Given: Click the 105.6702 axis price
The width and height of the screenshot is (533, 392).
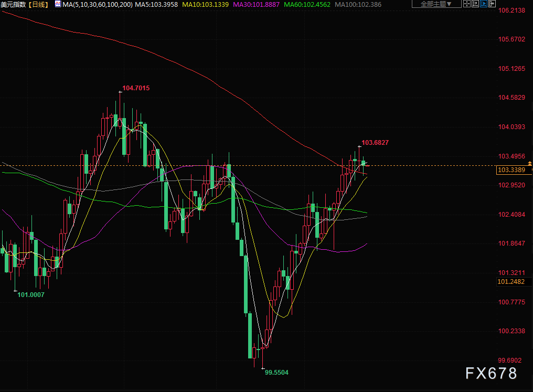Looking at the screenshot, I should click(511, 39).
